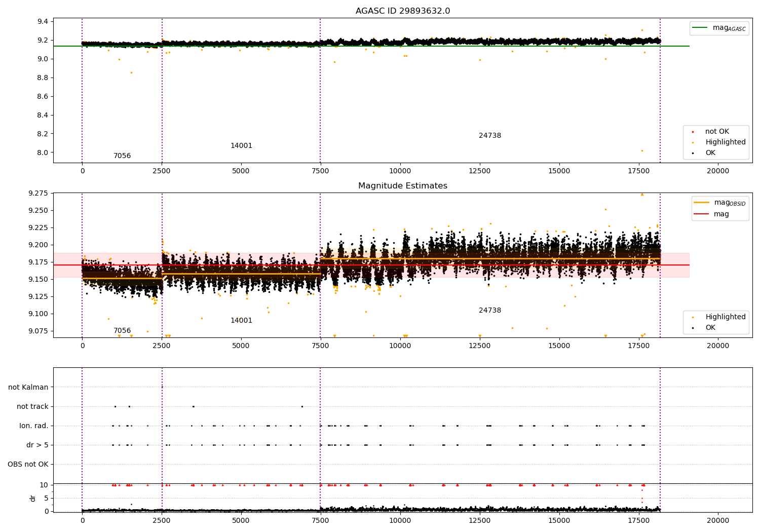Click the 'Ion. rad.' row label
This screenshot has height=532, width=760.
[x=34, y=426]
